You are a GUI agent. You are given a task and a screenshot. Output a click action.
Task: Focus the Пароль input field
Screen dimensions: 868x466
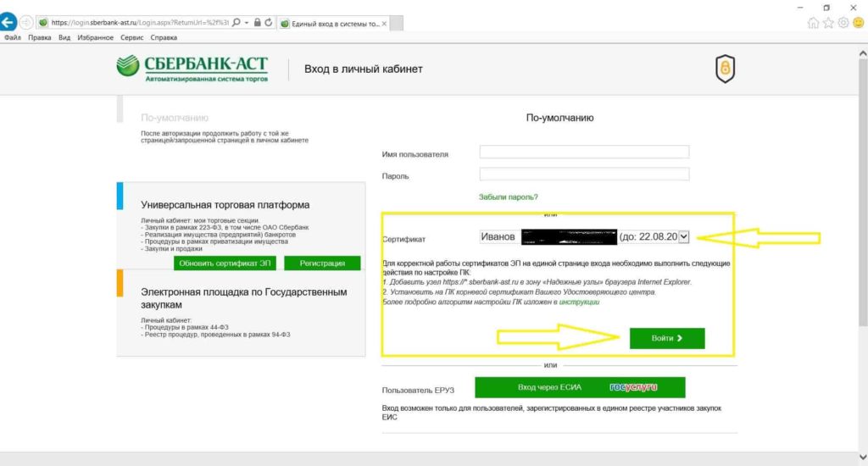click(x=584, y=174)
